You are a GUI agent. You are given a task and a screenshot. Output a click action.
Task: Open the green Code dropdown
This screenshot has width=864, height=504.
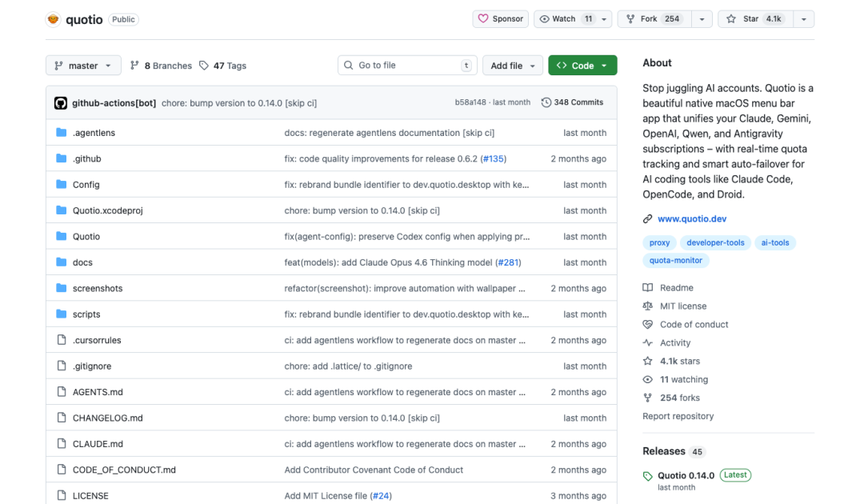pyautogui.click(x=582, y=66)
